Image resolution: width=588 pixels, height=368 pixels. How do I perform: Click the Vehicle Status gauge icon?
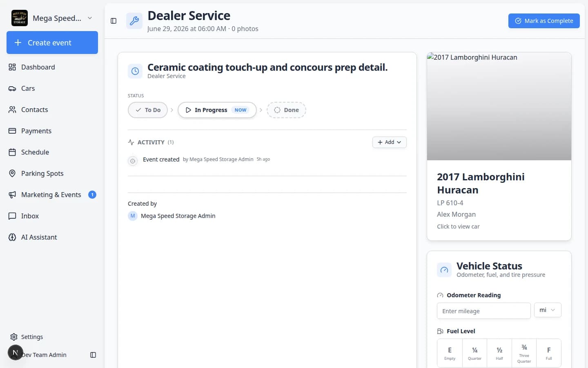(x=444, y=270)
